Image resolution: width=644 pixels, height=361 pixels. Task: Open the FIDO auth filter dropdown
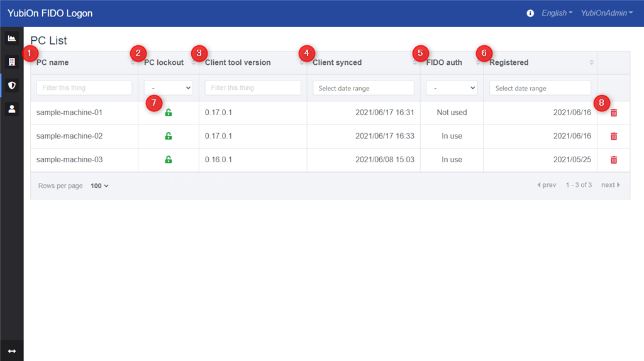(x=452, y=88)
